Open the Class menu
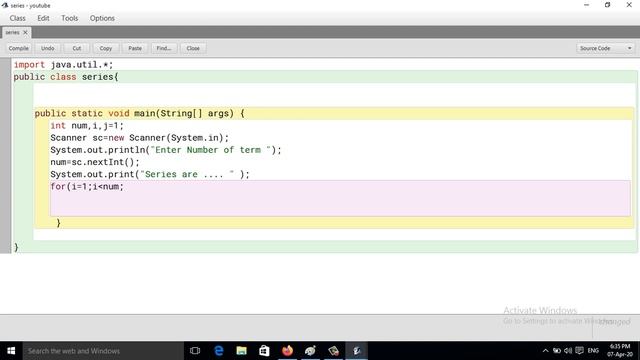The width and height of the screenshot is (640, 360). [18, 18]
